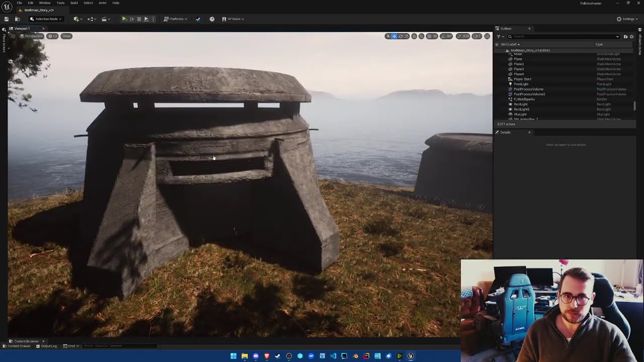Select the Viewport 1 tab

22,29
